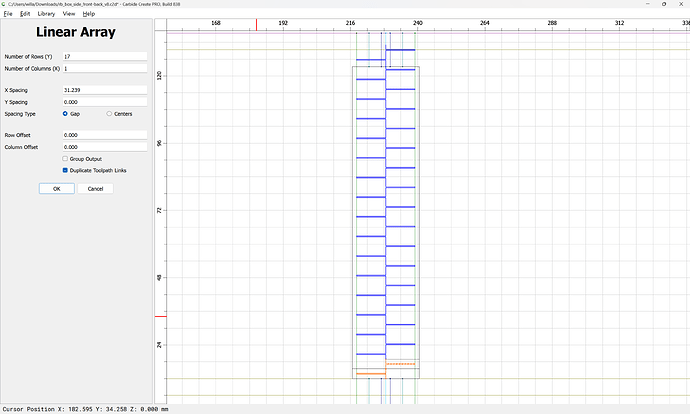Open the Library menu
Viewport: 690px width, 414px height.
46,14
